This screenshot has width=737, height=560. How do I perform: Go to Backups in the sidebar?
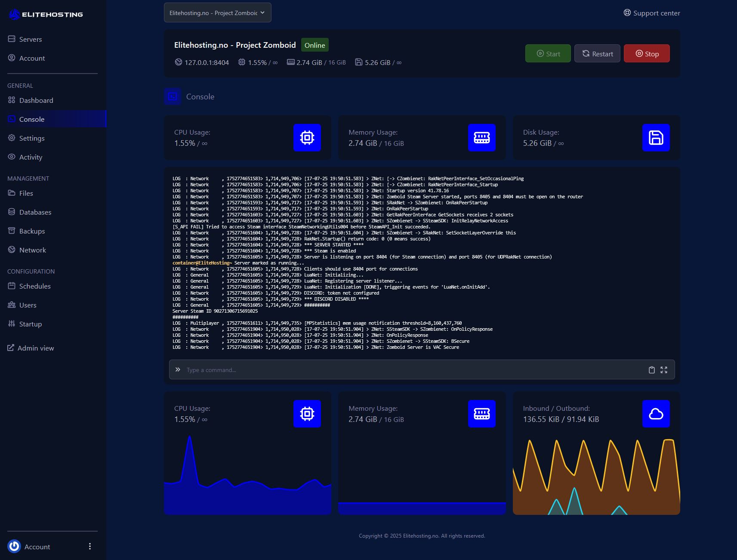(x=32, y=231)
